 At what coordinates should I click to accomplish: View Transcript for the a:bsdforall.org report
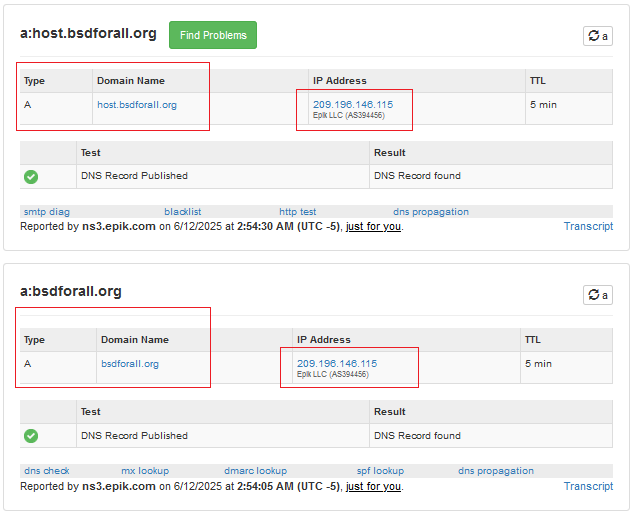588,486
